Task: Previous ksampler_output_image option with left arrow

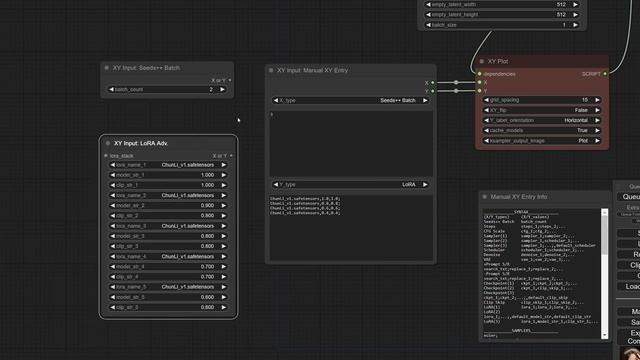Action: (x=487, y=141)
